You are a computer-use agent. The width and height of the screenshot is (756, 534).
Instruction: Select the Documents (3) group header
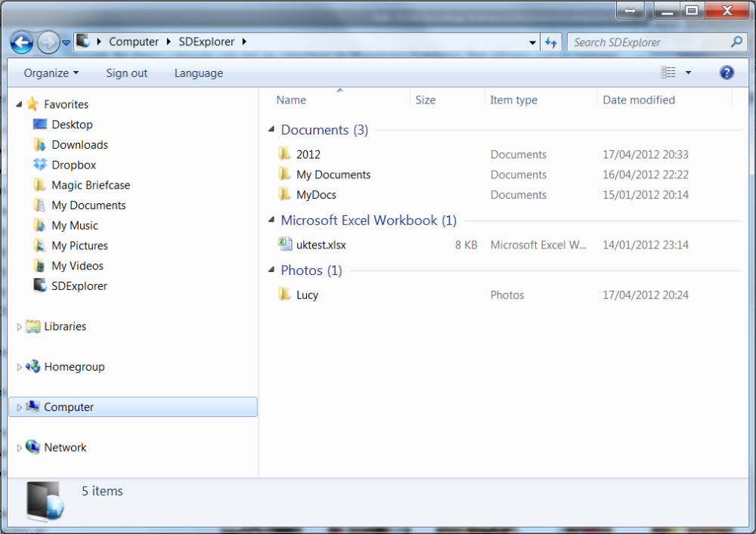coord(324,130)
